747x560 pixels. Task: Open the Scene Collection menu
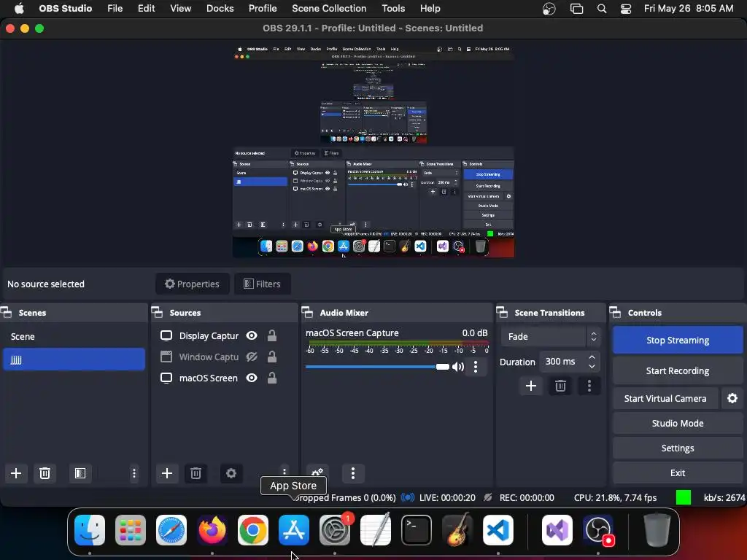[x=329, y=9]
